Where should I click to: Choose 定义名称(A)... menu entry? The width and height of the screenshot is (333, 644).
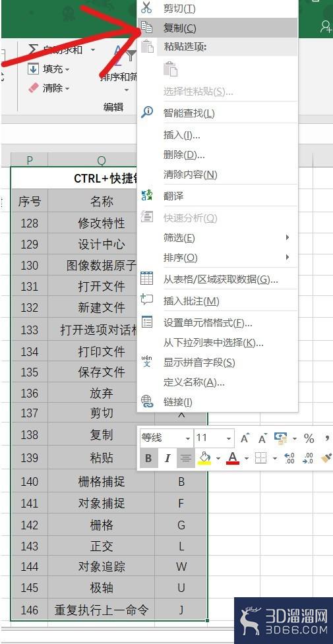point(217,382)
